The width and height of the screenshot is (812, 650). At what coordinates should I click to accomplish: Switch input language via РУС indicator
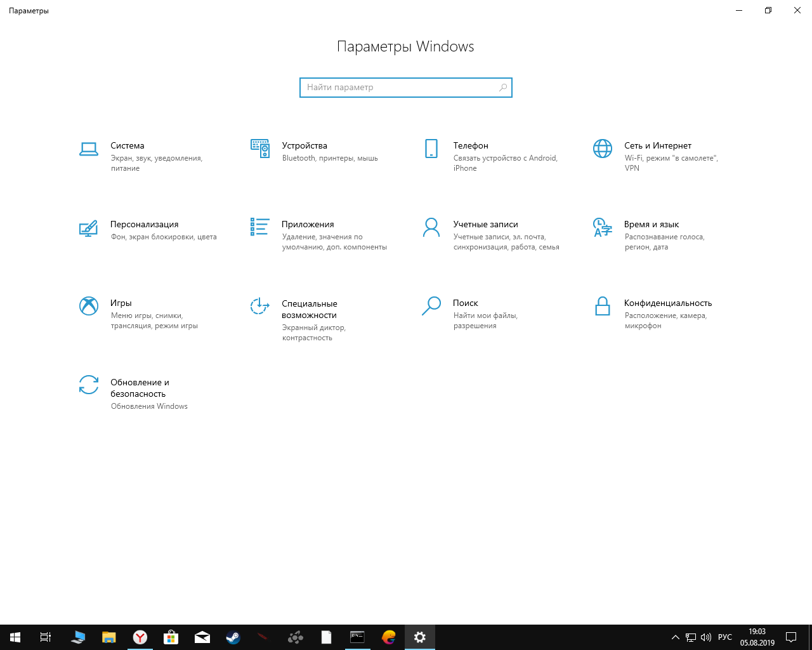[x=725, y=637]
